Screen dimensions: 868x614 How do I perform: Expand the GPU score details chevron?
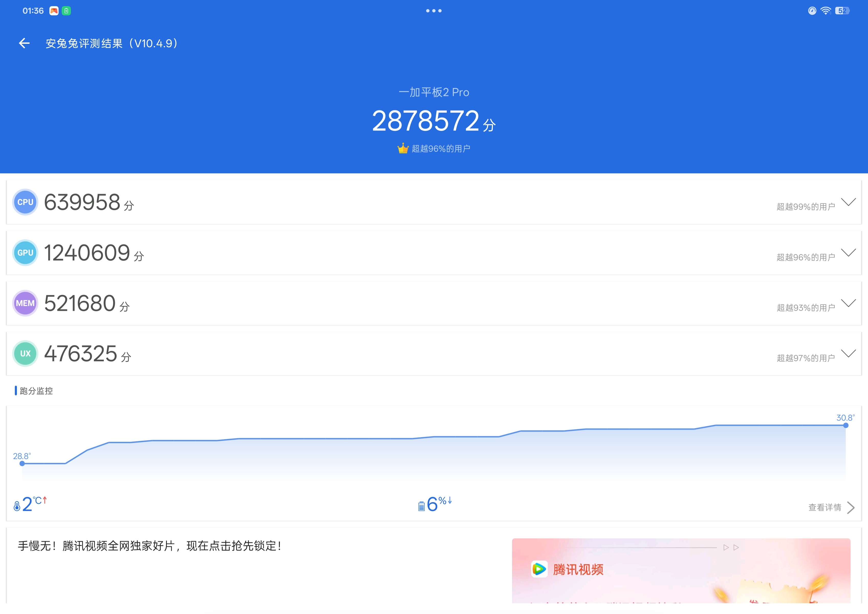pos(848,253)
